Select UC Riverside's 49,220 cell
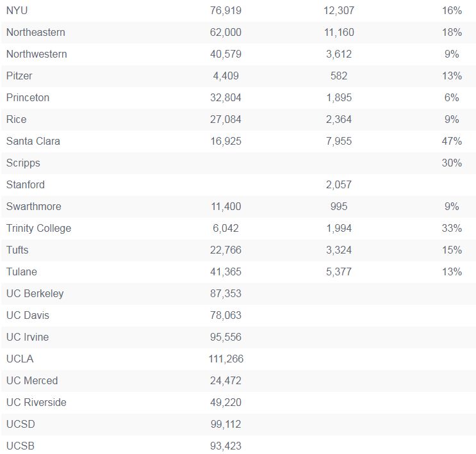Screen dimensions: 476x454 point(226,402)
